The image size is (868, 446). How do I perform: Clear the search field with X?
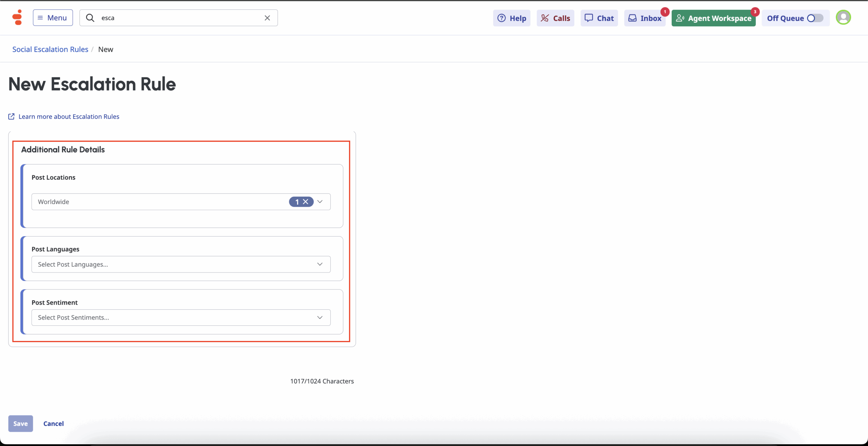pos(267,18)
